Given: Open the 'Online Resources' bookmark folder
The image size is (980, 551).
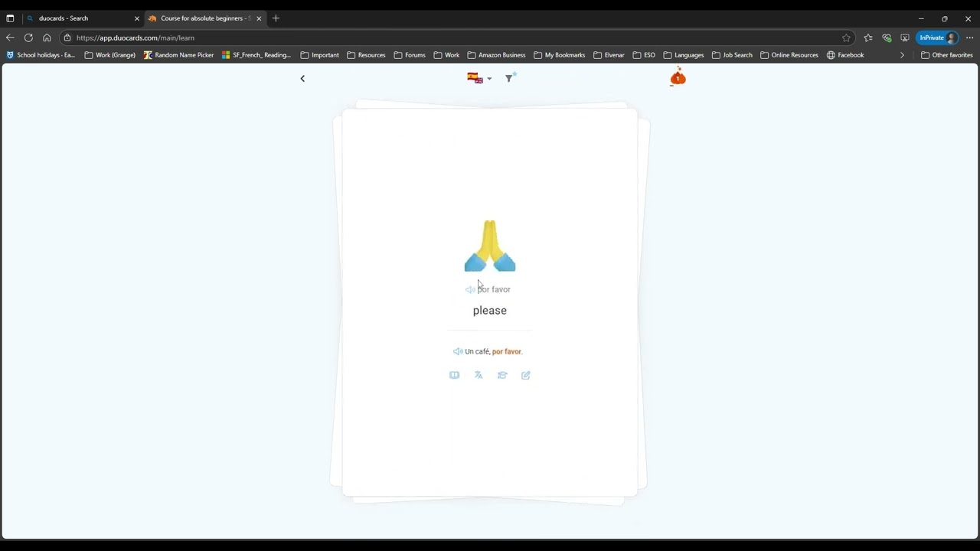Looking at the screenshot, I should tap(789, 55).
